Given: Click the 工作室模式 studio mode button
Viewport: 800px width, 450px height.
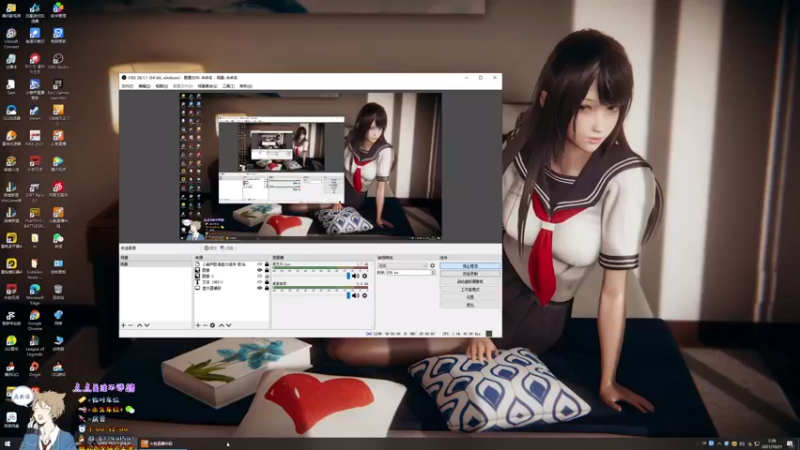Looking at the screenshot, I should coord(470,289).
